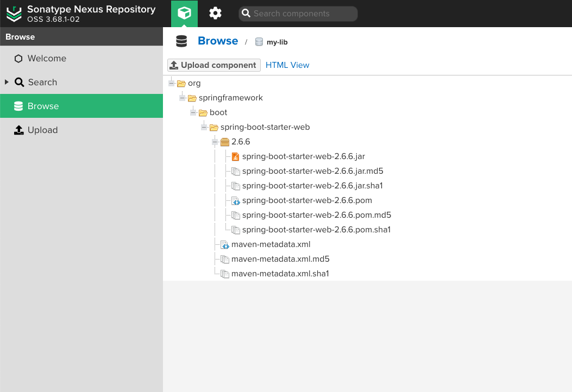The height and width of the screenshot is (392, 572).
Task: Collapse the spring-boot-starter-web folder node
Action: point(204,127)
